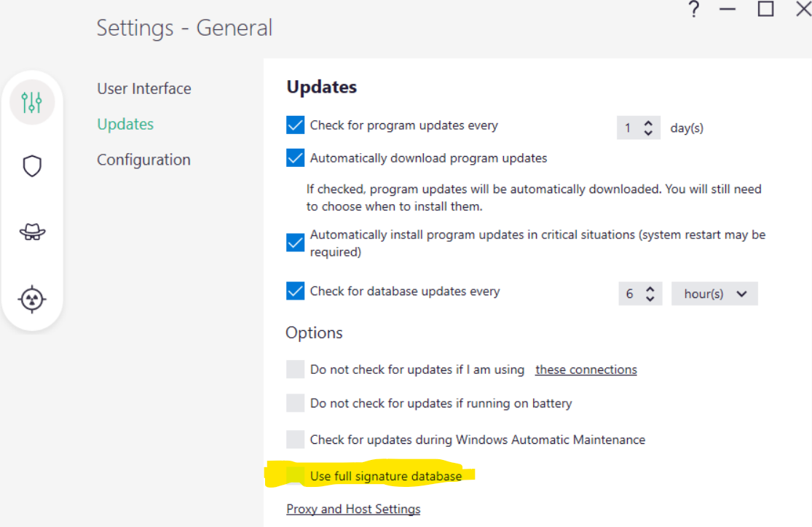812x527 pixels.
Task: Open the hour(s) unit dropdown
Action: coord(714,294)
